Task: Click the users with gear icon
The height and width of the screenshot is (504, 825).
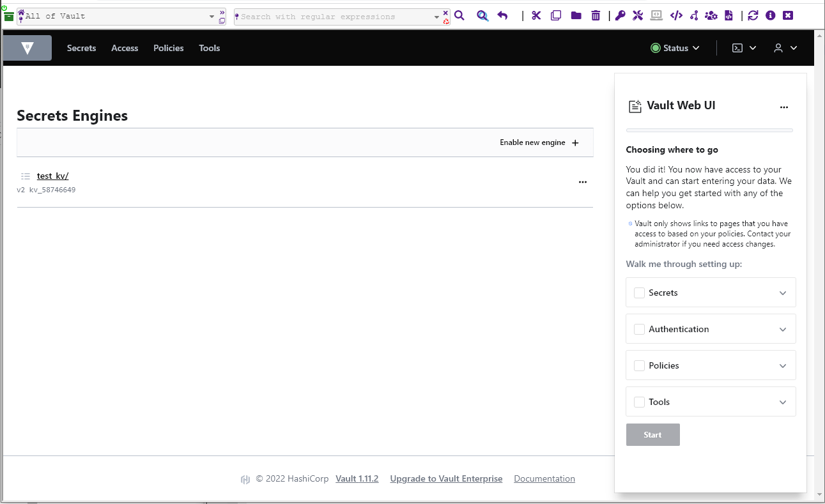Action: click(711, 15)
